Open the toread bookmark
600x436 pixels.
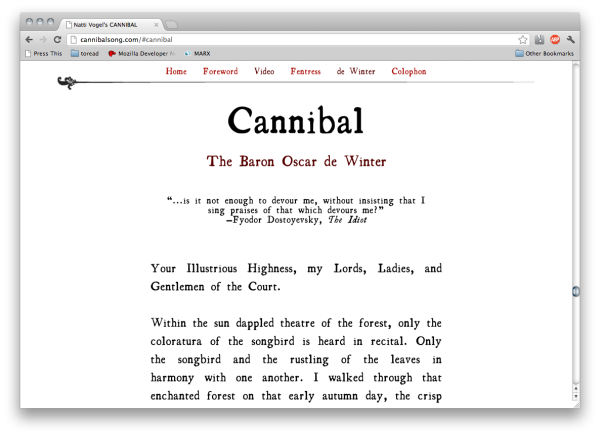click(x=85, y=53)
